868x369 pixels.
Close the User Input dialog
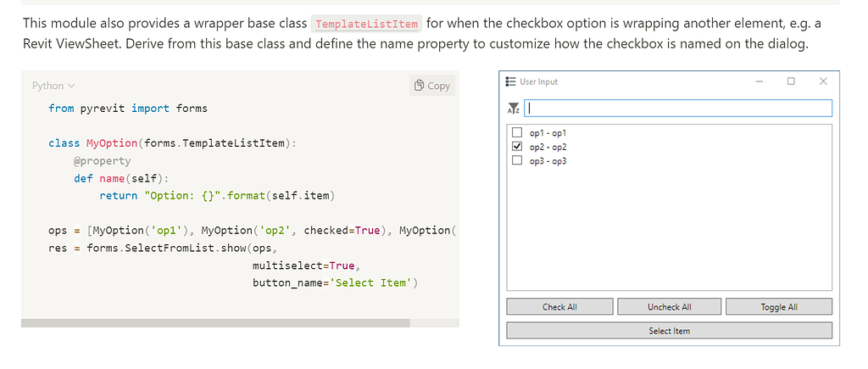[823, 81]
